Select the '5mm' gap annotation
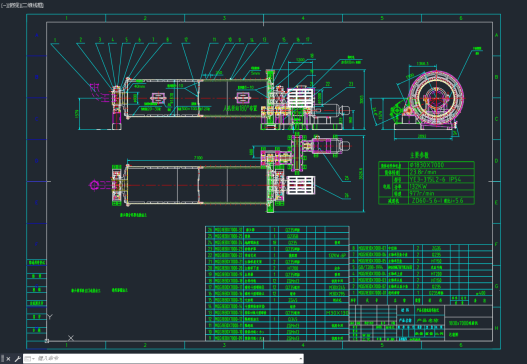Image resolution: width=527 pixels, height=364 pixels. tap(255, 73)
